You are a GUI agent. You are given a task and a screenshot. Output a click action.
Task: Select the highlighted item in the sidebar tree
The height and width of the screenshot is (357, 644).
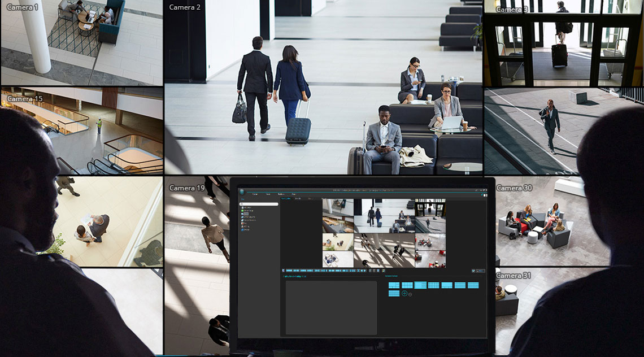246,214
